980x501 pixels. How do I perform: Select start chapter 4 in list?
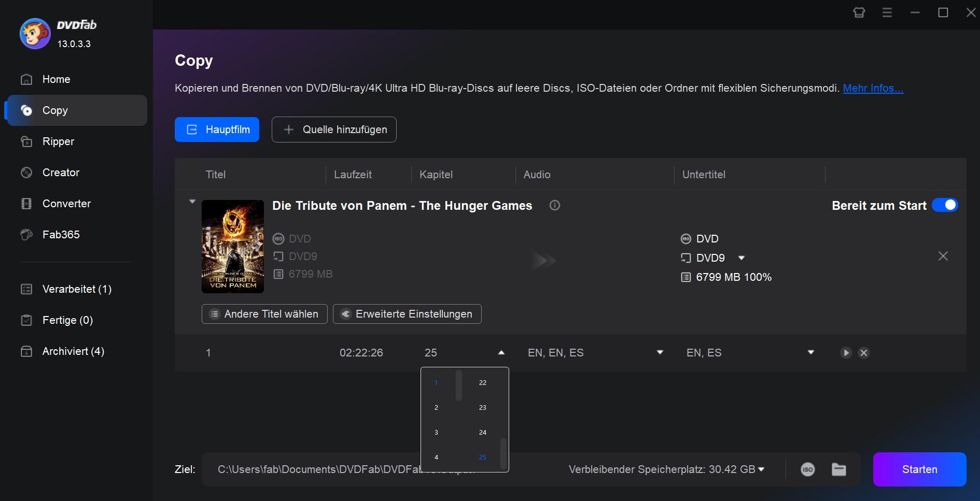[x=436, y=457]
